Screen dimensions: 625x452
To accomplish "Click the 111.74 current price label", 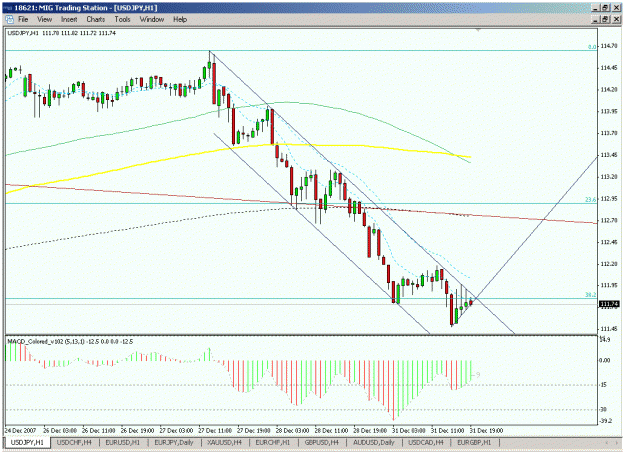I will pos(609,305).
